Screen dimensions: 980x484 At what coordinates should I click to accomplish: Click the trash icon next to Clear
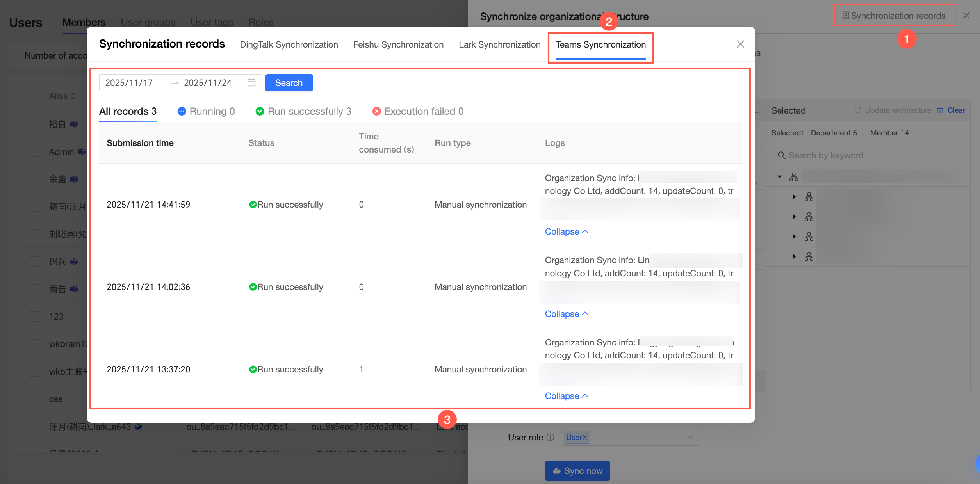point(940,110)
